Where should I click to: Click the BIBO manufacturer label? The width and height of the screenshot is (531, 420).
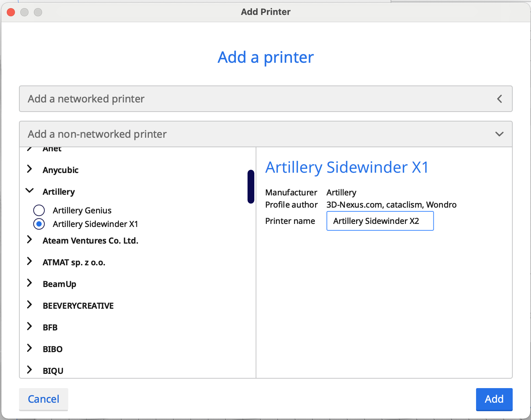tap(53, 349)
